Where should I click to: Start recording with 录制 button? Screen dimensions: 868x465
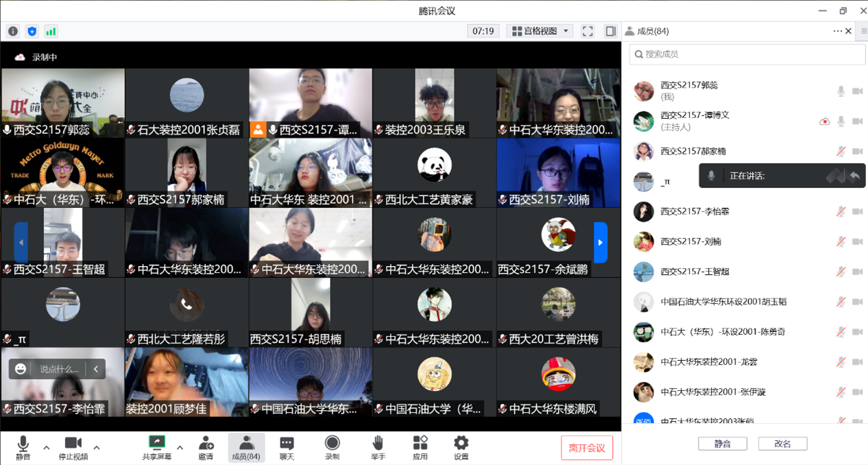click(x=332, y=448)
